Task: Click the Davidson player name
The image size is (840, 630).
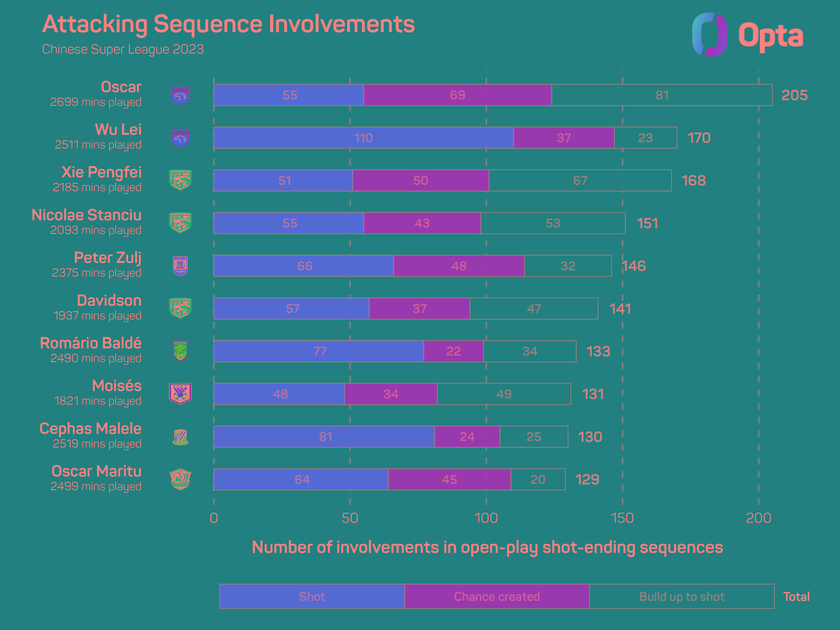Action: pyautogui.click(x=109, y=301)
